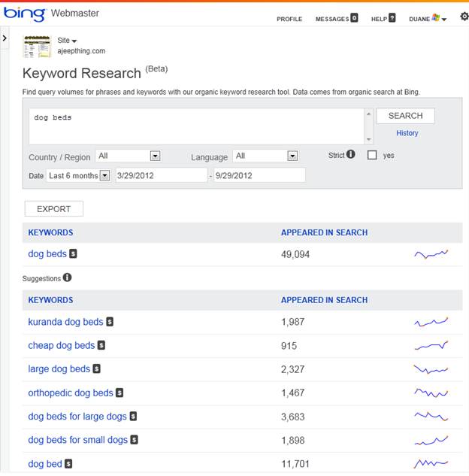Open trend sparkline for dog beds 49,094
Screen dimensions: 469x476
pyautogui.click(x=431, y=254)
